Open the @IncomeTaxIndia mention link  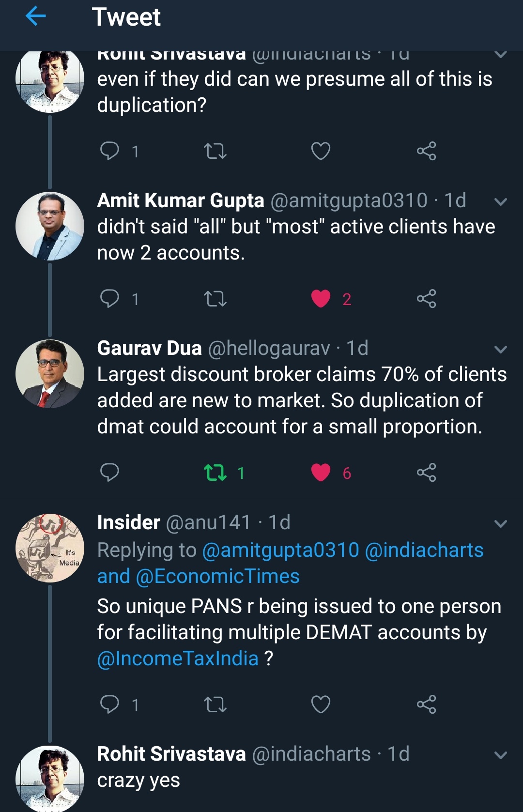pos(178,659)
